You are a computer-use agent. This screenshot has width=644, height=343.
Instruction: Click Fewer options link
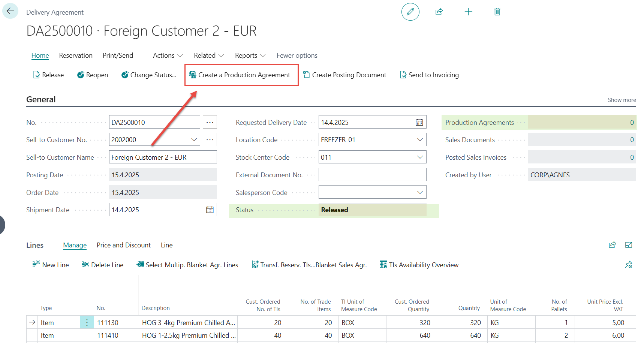(x=297, y=55)
